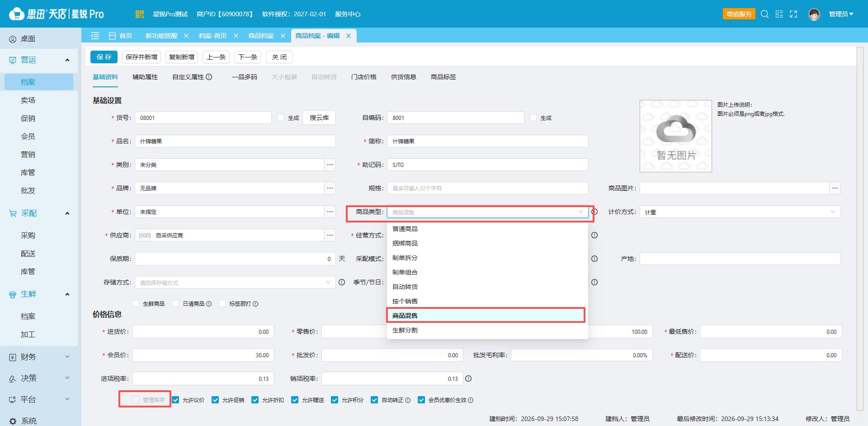Open unit picker ellipsis next to 单位
The width and height of the screenshot is (868, 426).
(330, 212)
